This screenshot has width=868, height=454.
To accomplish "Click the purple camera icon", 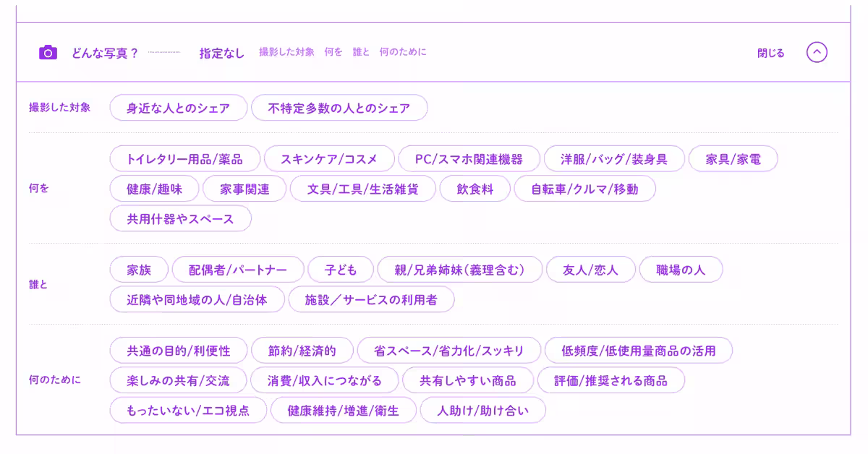I will tap(47, 51).
